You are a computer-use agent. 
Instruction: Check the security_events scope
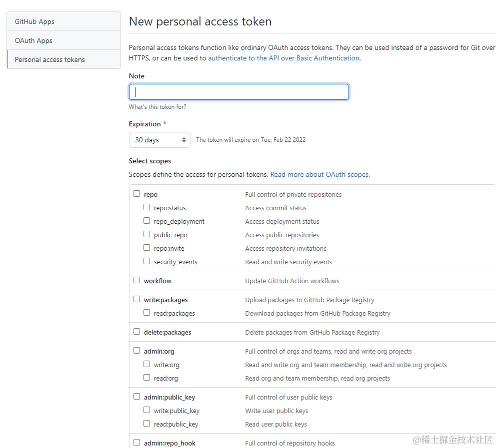pyautogui.click(x=147, y=261)
